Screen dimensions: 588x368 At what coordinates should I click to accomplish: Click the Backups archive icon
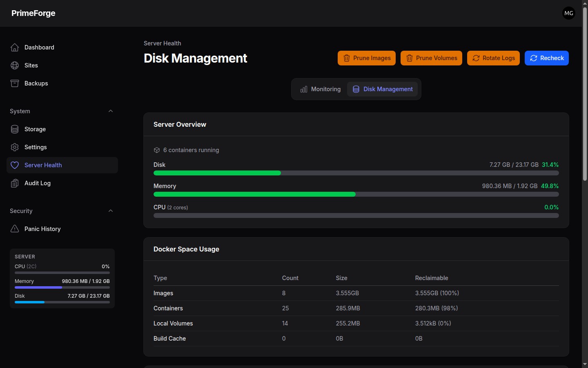tap(15, 83)
